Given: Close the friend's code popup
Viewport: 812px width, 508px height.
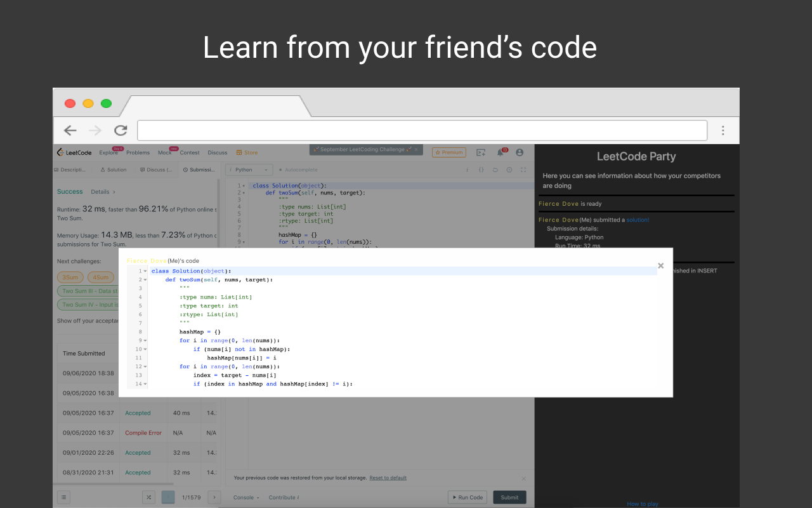Looking at the screenshot, I should (660, 266).
